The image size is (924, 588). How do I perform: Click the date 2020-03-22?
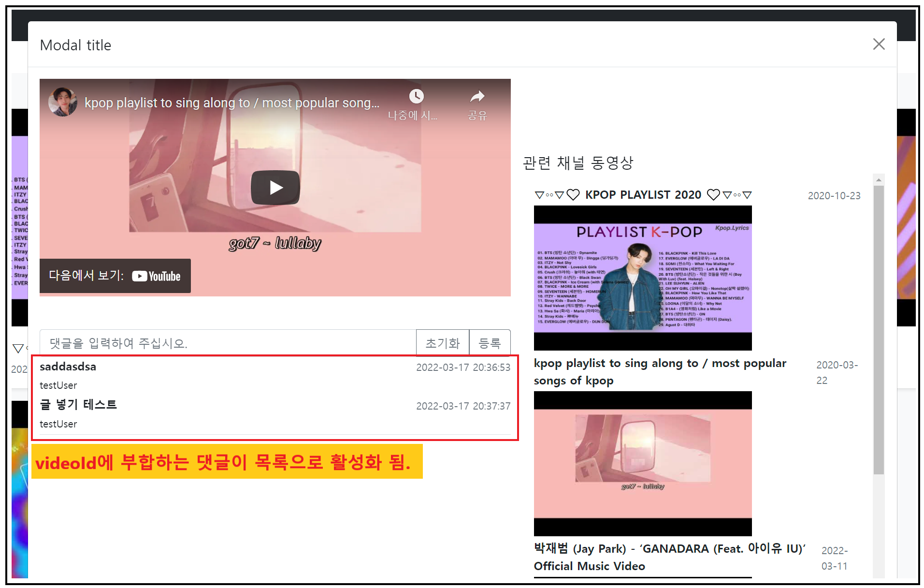[837, 372]
